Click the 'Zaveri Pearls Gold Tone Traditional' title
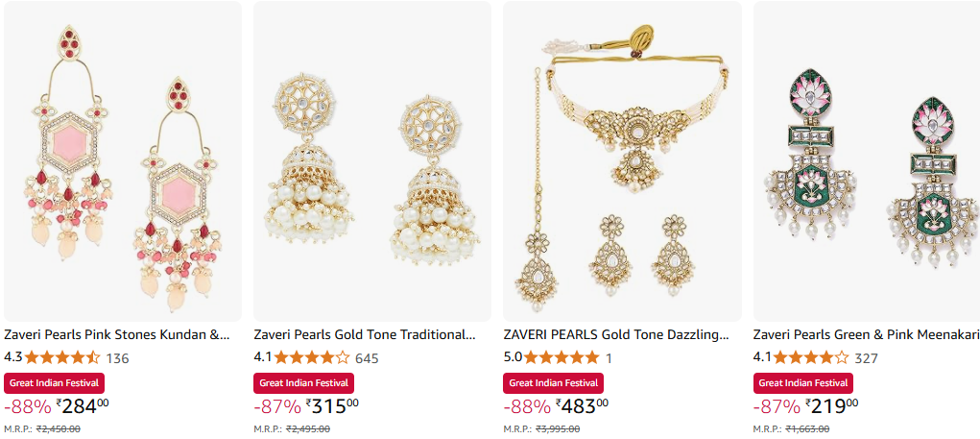The height and width of the screenshot is (439, 980). 365,335
